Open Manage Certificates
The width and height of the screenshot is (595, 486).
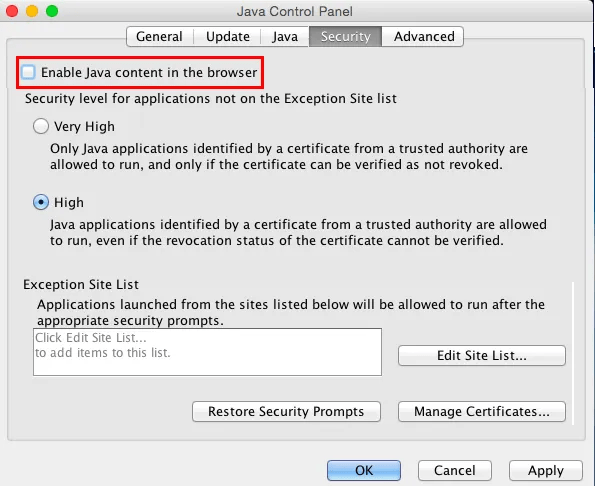click(x=482, y=412)
